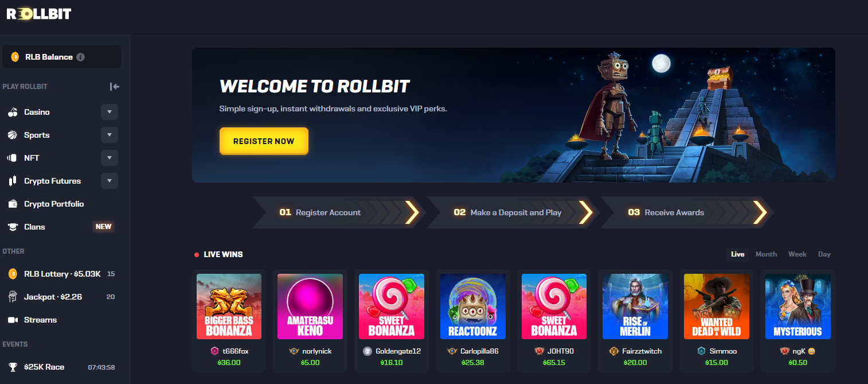Click the RLB Lottery coin icon

[13, 274]
